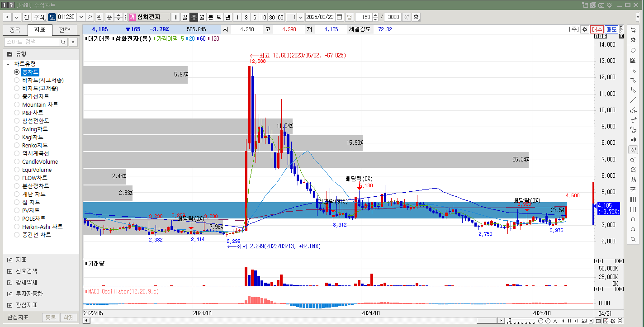Expand the 신호검색 section
Image resolution: width=644 pixels, height=327 pixels.
tap(10, 271)
